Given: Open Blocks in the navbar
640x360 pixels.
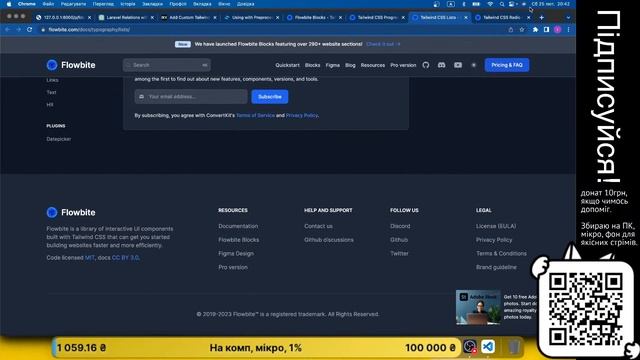Looking at the screenshot, I should [x=312, y=65].
